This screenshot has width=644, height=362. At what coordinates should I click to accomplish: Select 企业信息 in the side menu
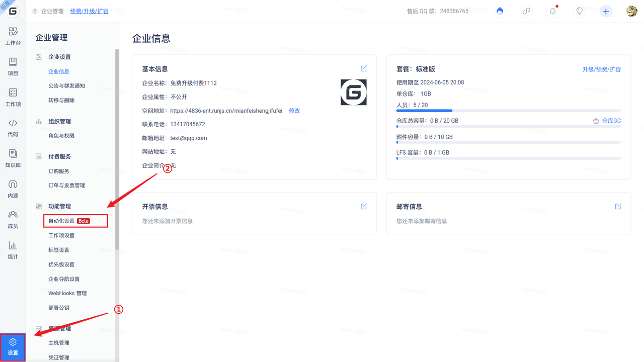point(59,71)
